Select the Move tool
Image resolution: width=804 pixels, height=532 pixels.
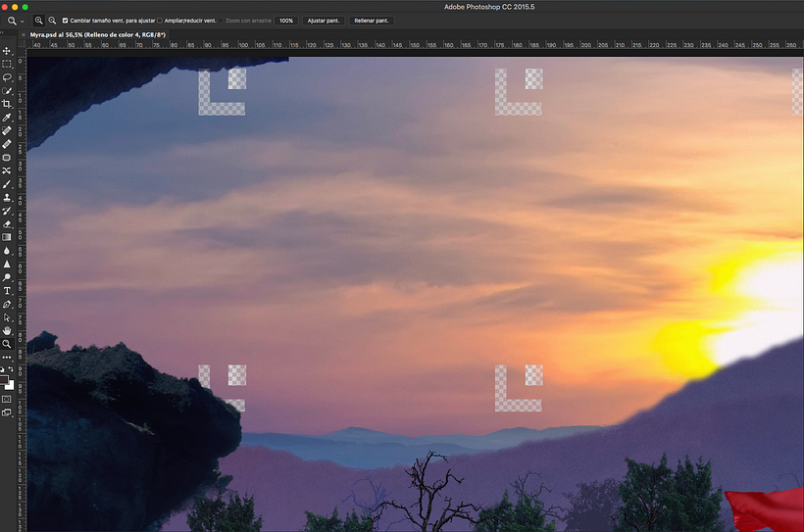click(7, 50)
